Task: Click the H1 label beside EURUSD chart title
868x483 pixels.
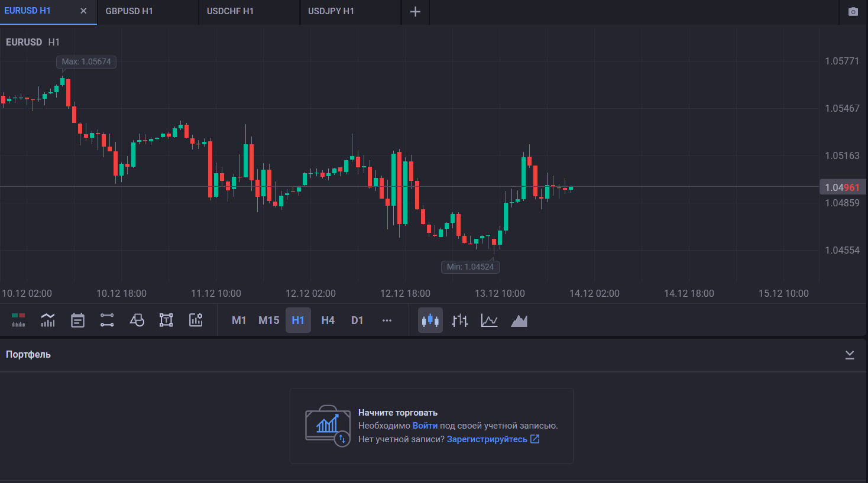Action: (54, 42)
